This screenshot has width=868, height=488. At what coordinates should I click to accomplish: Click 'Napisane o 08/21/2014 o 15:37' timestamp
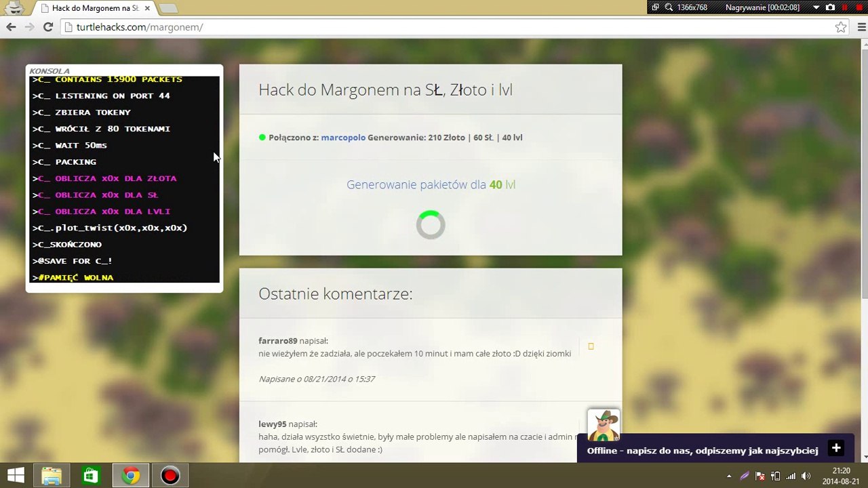317,379
